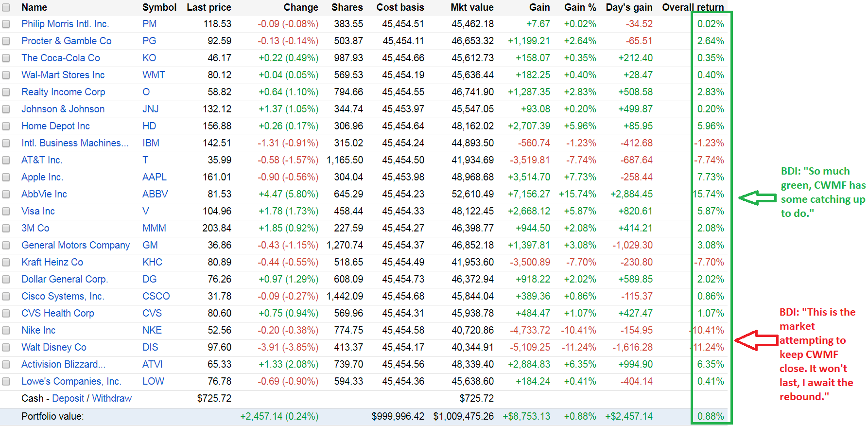This screenshot has height=426, width=868.
Task: Go to the Home Depot Inc link
Action: coord(55,126)
